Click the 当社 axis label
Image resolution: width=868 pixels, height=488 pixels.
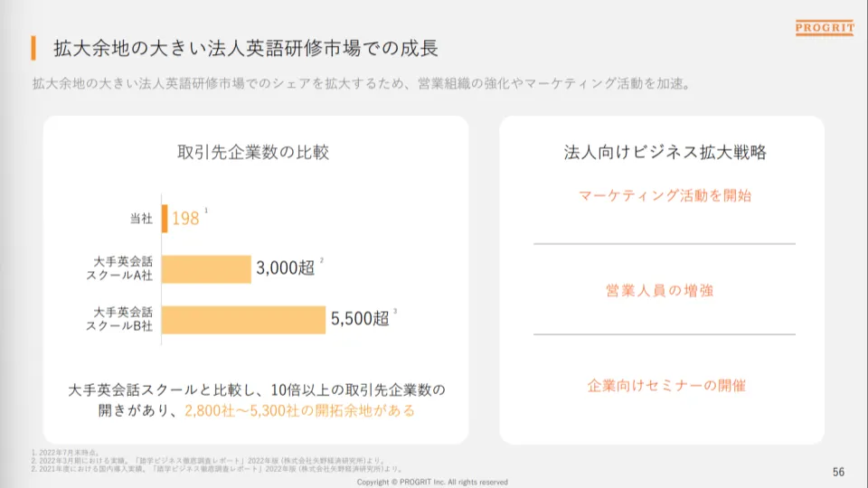tap(140, 219)
